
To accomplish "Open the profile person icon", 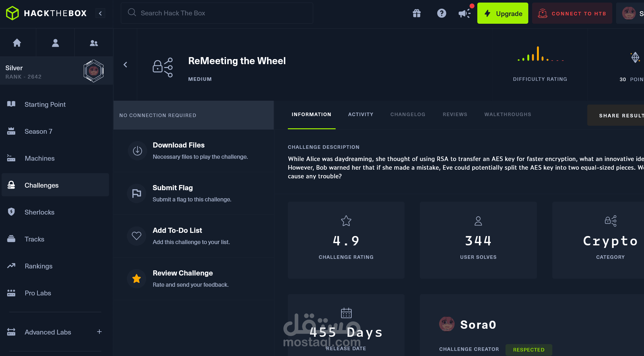I will [x=55, y=43].
